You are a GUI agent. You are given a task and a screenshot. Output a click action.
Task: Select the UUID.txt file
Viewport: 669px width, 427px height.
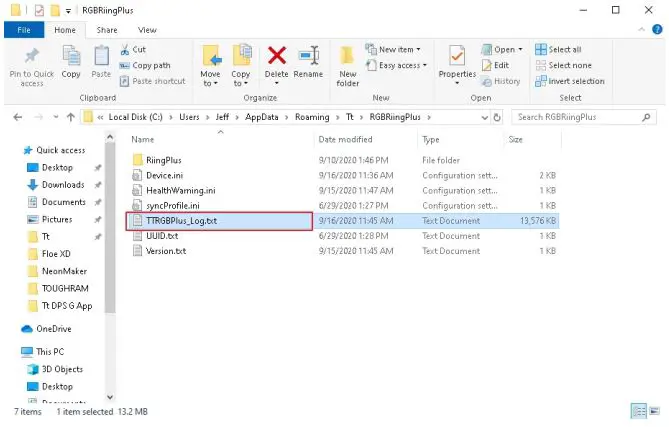coord(162,236)
